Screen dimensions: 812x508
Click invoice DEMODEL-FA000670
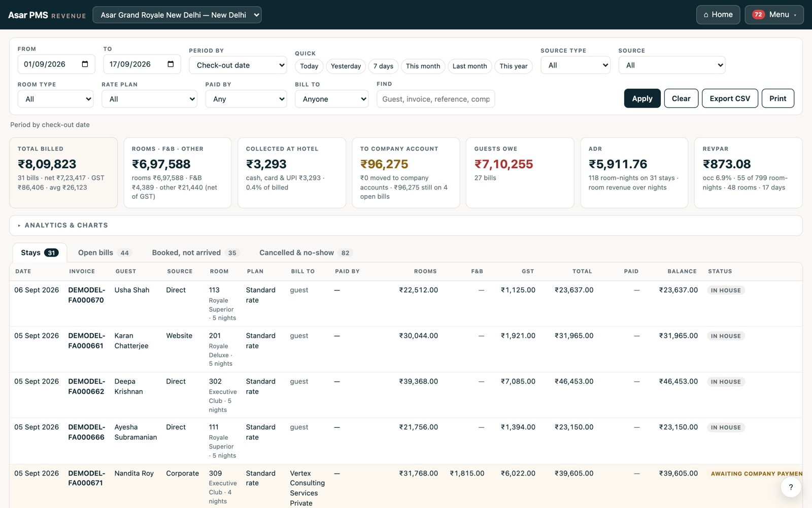tap(87, 295)
